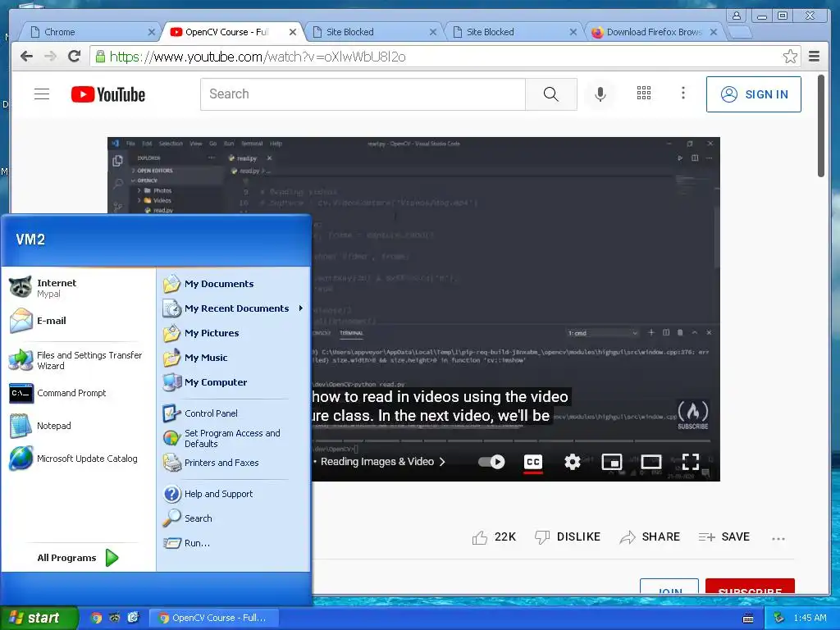Image resolution: width=840 pixels, height=630 pixels.
Task: Close the second Site Blocked tab
Action: point(573,32)
